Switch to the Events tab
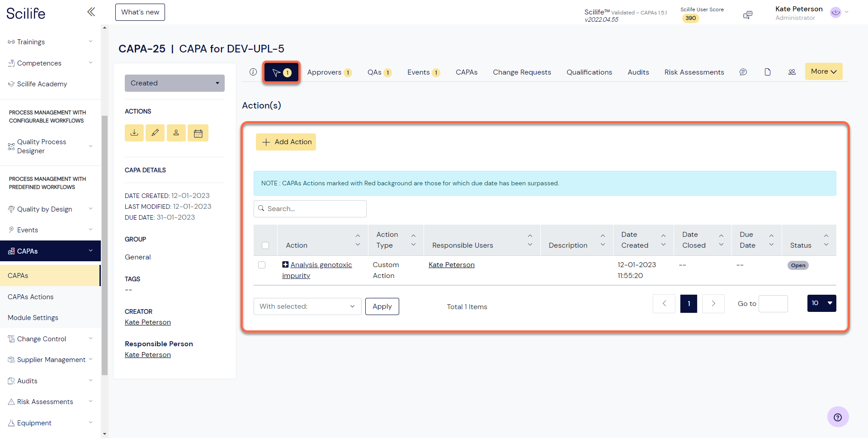Image resolution: width=868 pixels, height=438 pixels. 424,72
